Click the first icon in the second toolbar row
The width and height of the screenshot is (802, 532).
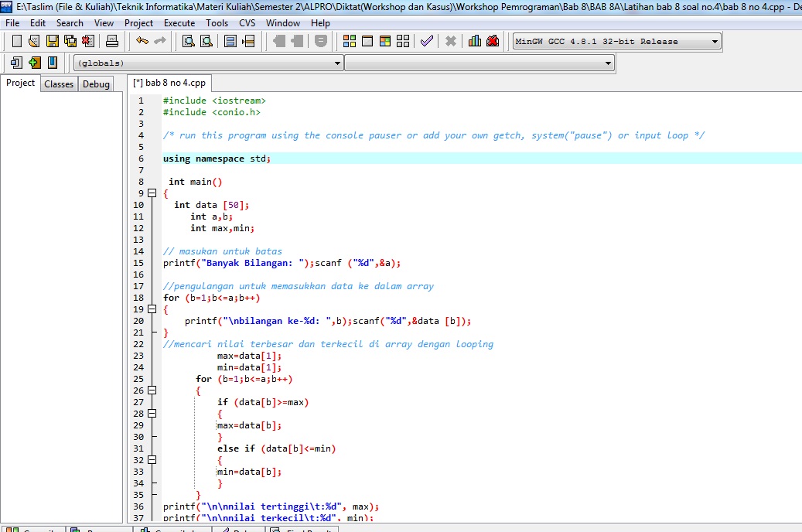[x=16, y=63]
